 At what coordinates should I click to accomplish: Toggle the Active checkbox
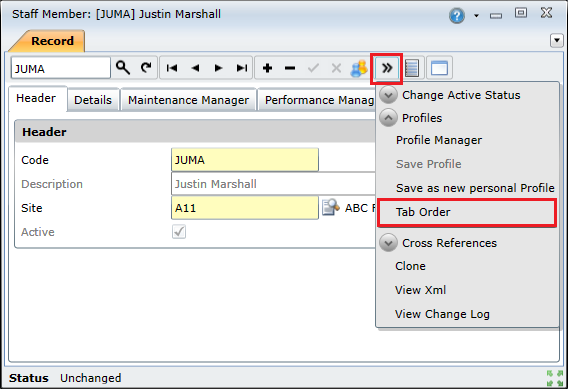coord(179,232)
